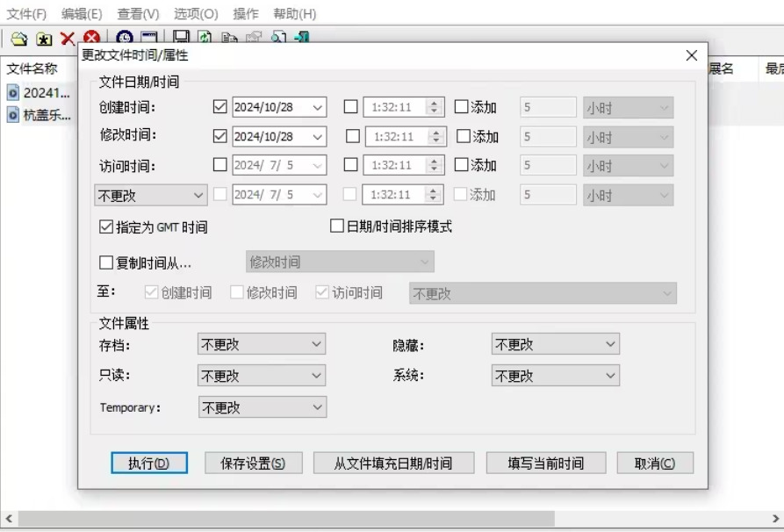Uncheck the 创建时间 date checkbox
Image resolution: width=784 pixels, height=532 pixels.
(220, 106)
